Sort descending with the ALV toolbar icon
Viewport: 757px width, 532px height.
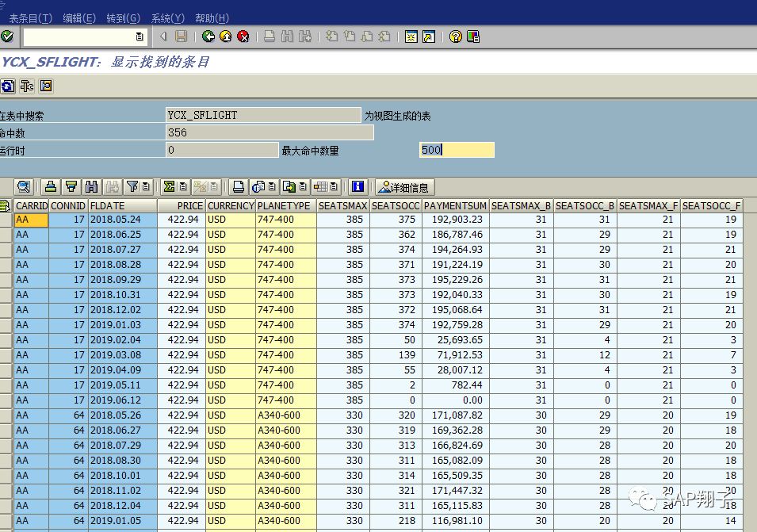71,187
